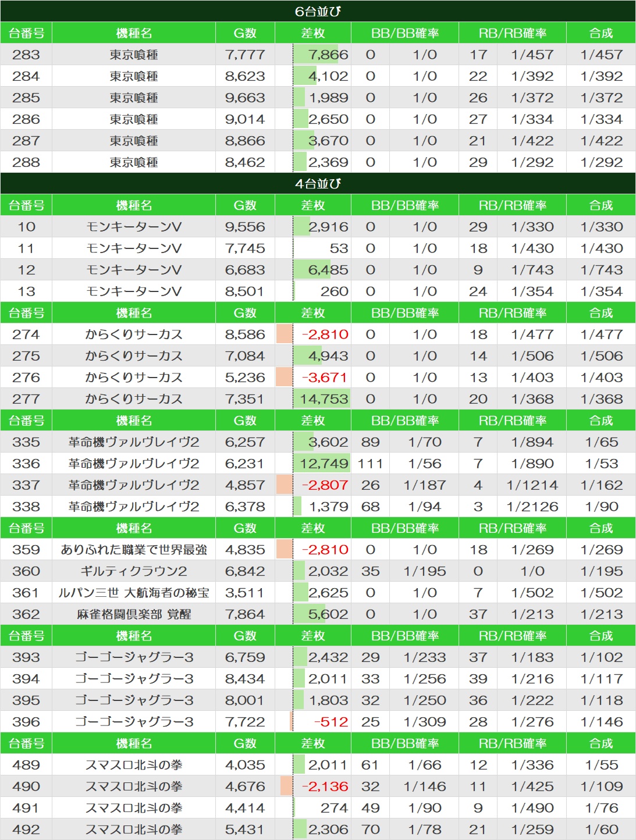Click machine number 393 ゴーゴージャグラー3

tap(26, 657)
